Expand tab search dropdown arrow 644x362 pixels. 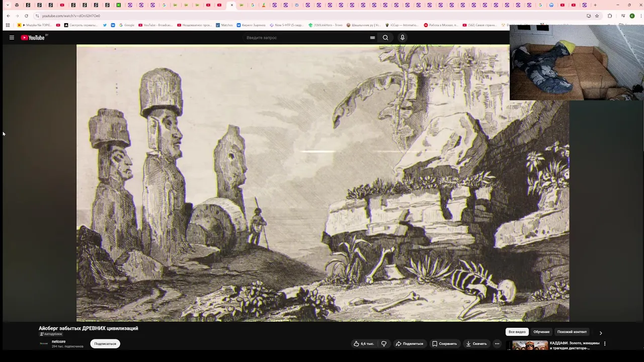point(8,5)
